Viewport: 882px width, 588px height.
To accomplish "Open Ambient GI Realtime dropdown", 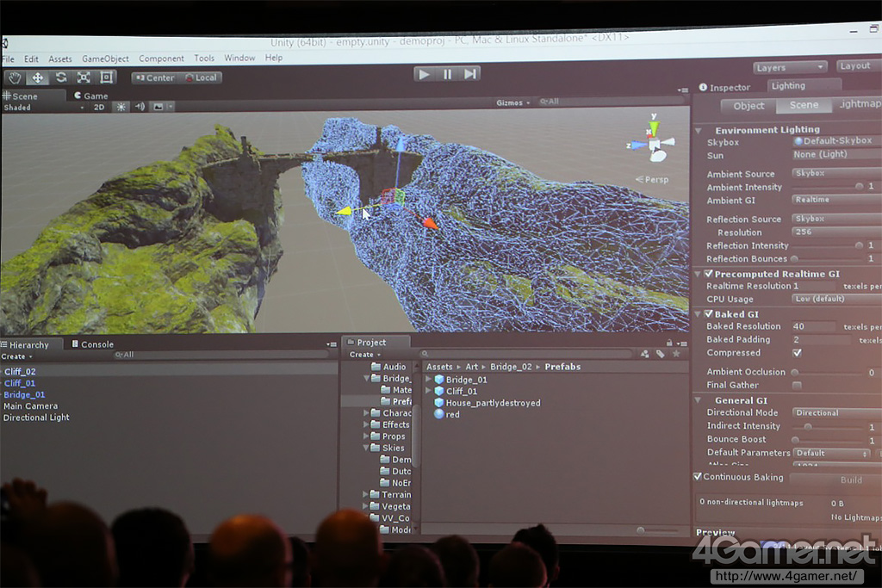I will [x=836, y=200].
